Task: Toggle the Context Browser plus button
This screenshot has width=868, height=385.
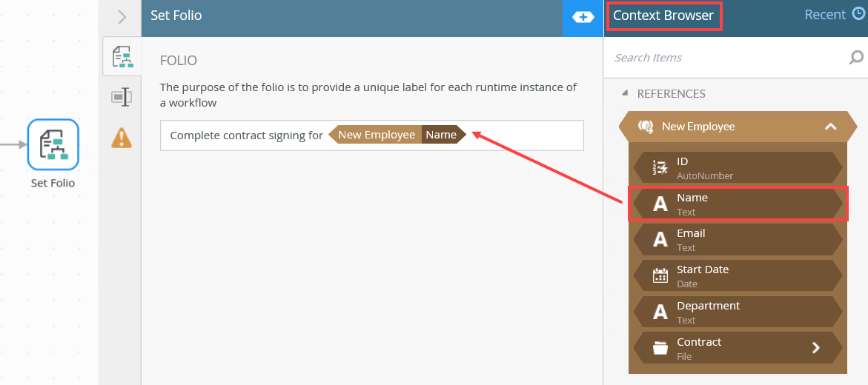Action: [583, 17]
